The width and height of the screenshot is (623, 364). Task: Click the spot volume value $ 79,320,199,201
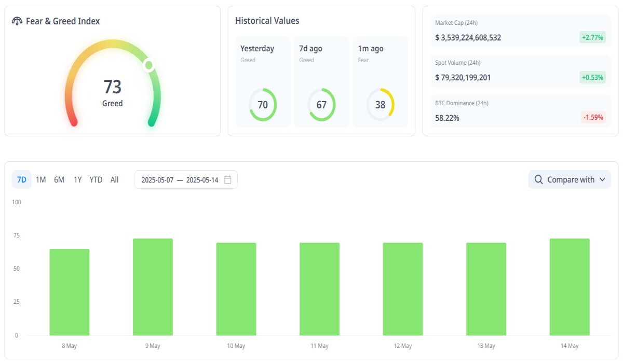click(463, 78)
